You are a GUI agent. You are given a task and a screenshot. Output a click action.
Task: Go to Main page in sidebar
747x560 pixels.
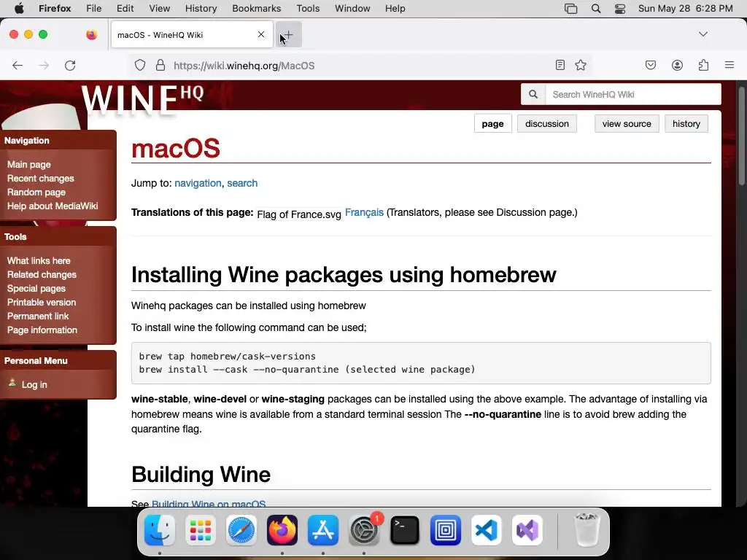click(x=29, y=164)
